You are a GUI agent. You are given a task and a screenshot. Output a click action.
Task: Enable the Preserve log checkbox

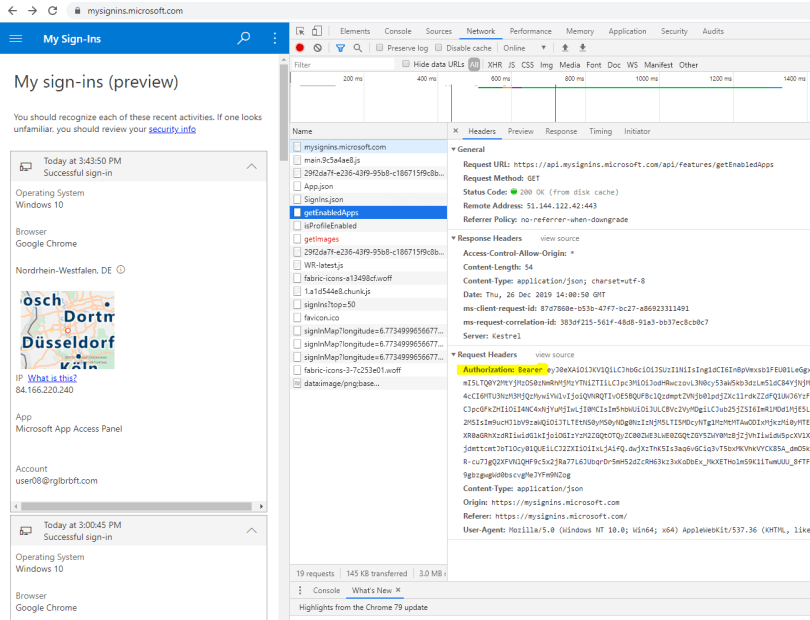(380, 48)
